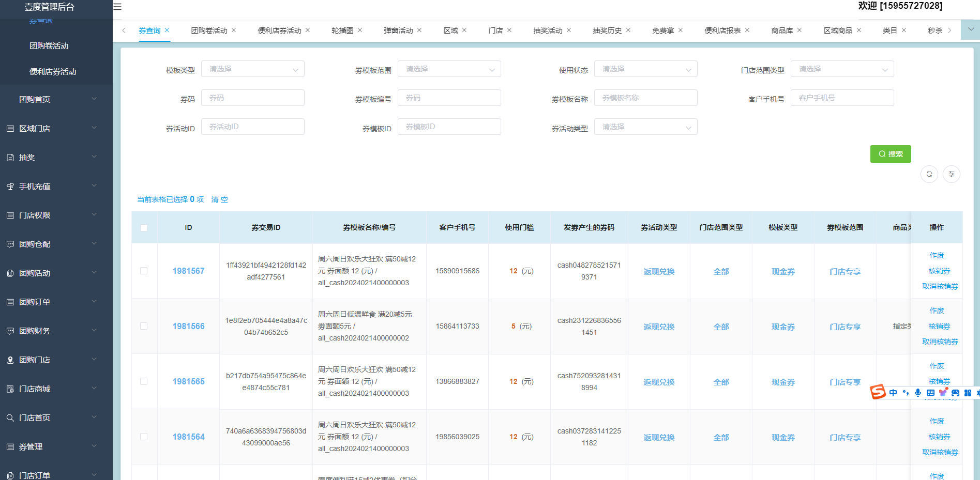
Task: Open the Sogou toolbox grid icon
Action: 968,393
